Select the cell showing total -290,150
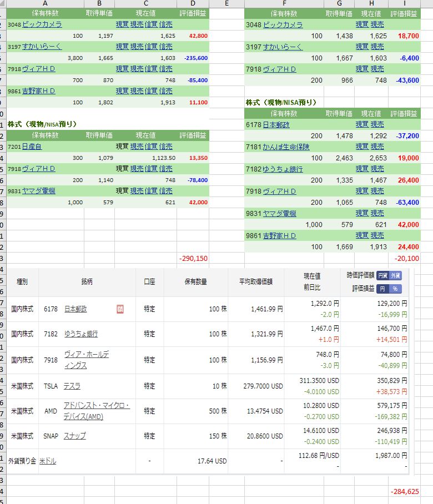Image resolution: width=433 pixels, height=504 pixels. coord(193,258)
